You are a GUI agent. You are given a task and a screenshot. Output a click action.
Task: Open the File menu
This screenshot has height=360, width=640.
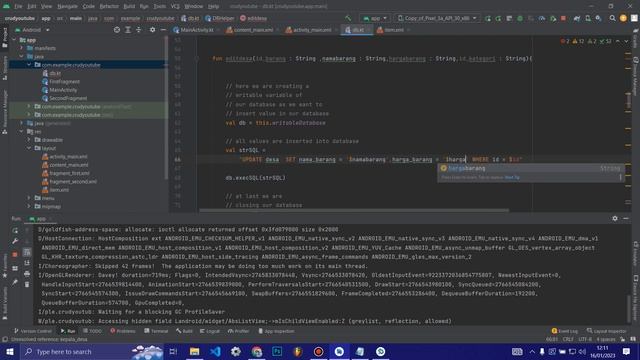(x=18, y=7)
